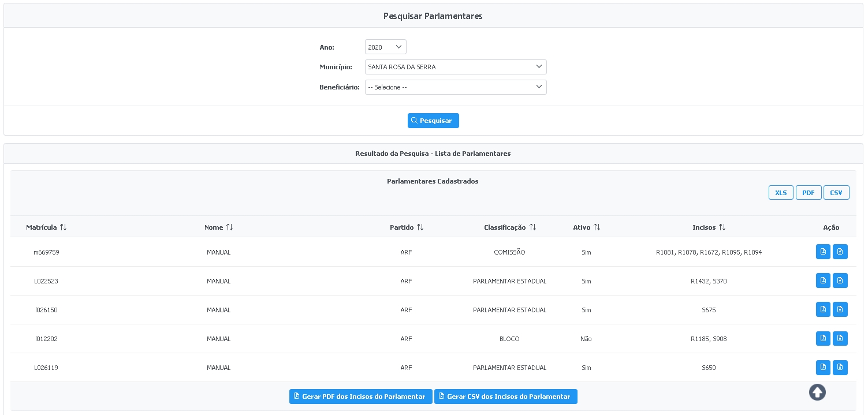Viewport: 868px width, 415px height.
Task: Download PDF for matrícula L022523 row
Action: coord(823,281)
